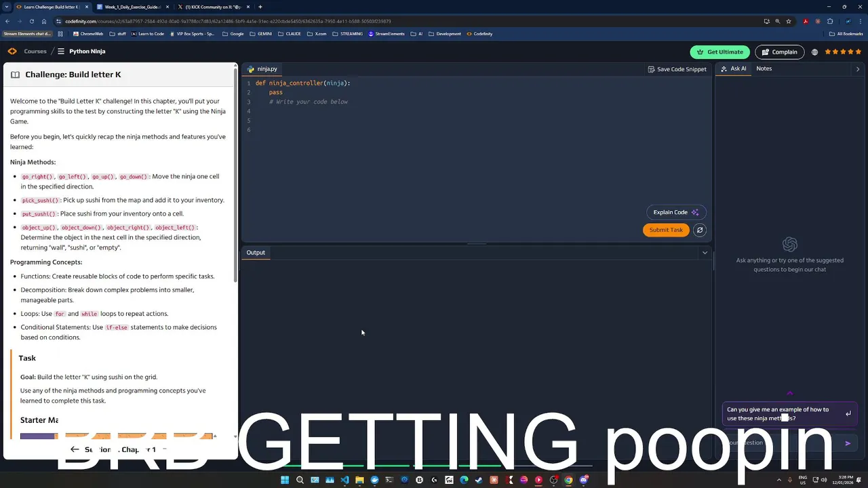
Task: Click the open book icon beside challenge title
Action: coord(15,75)
